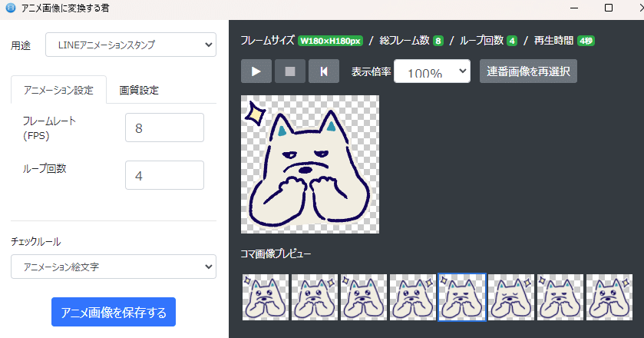Select the fourth frame thumbnail

[413, 297]
